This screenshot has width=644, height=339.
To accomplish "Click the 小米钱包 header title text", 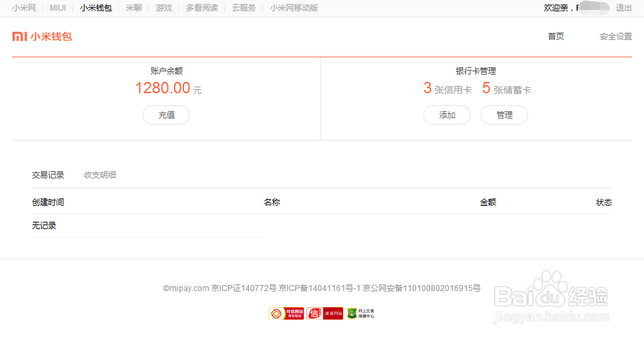I will click(51, 37).
